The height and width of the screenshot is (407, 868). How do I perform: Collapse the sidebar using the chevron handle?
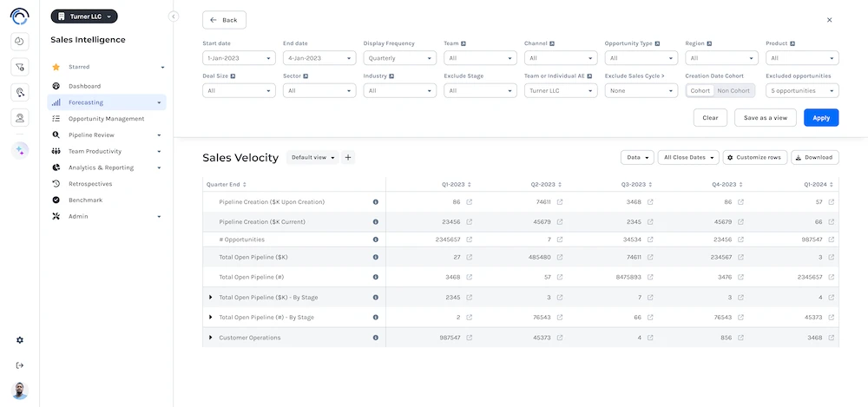tap(174, 16)
